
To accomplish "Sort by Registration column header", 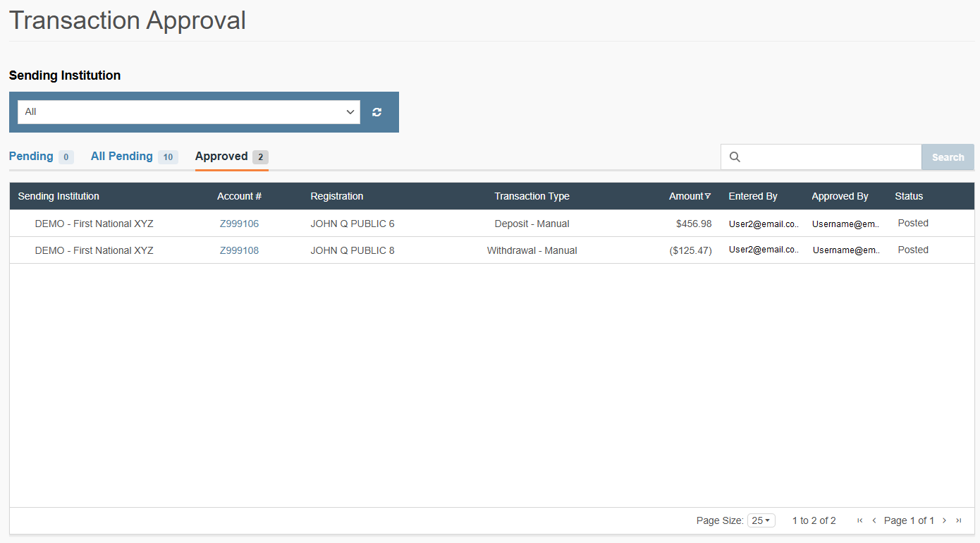I will [337, 196].
